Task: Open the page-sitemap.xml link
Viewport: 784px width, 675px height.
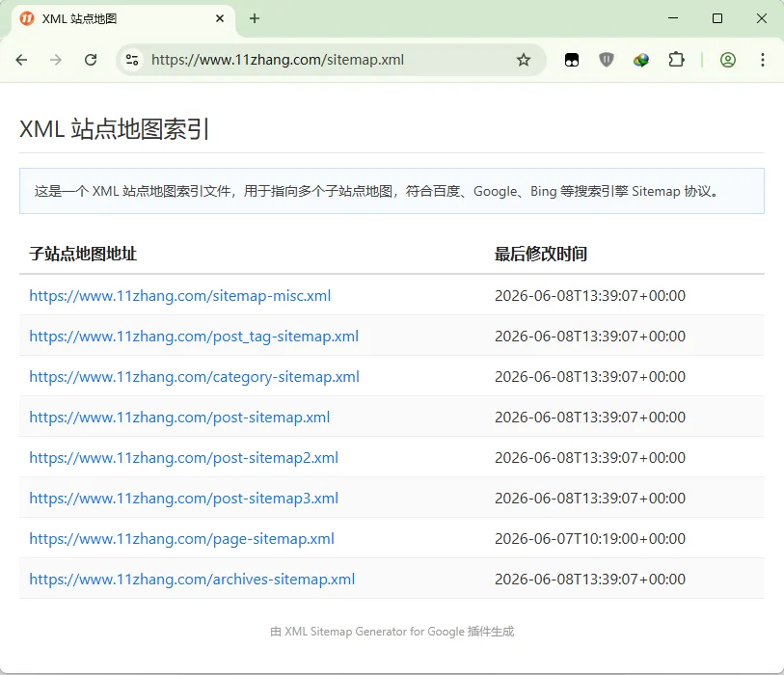Action: 181,538
